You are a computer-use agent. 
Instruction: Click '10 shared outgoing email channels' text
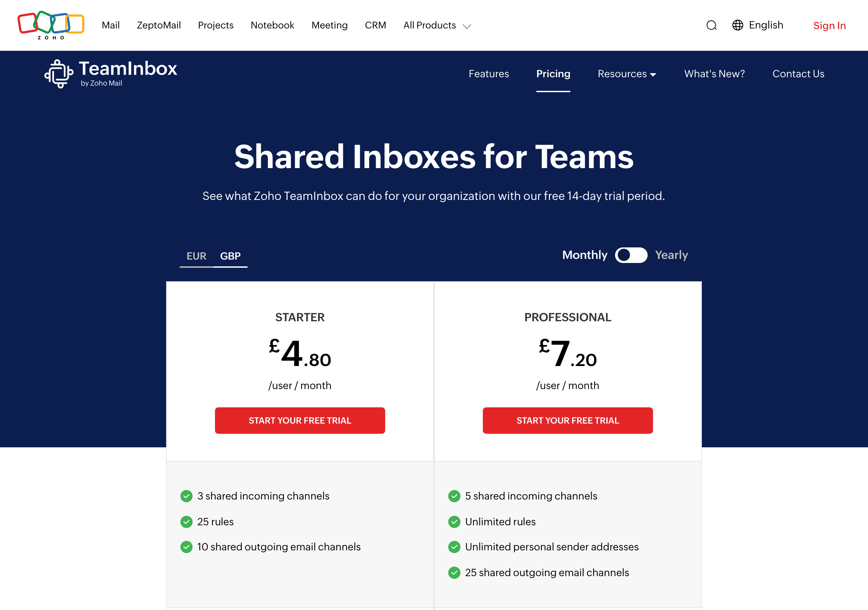coord(279,547)
